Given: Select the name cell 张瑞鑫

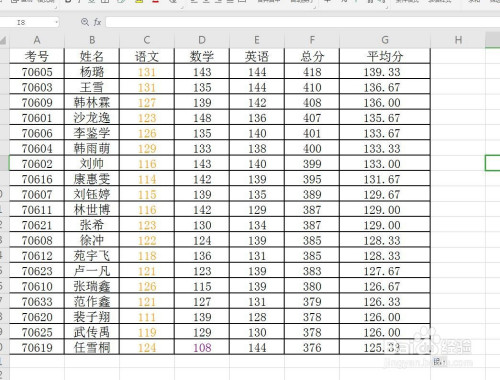Looking at the screenshot, I should coord(92,286).
